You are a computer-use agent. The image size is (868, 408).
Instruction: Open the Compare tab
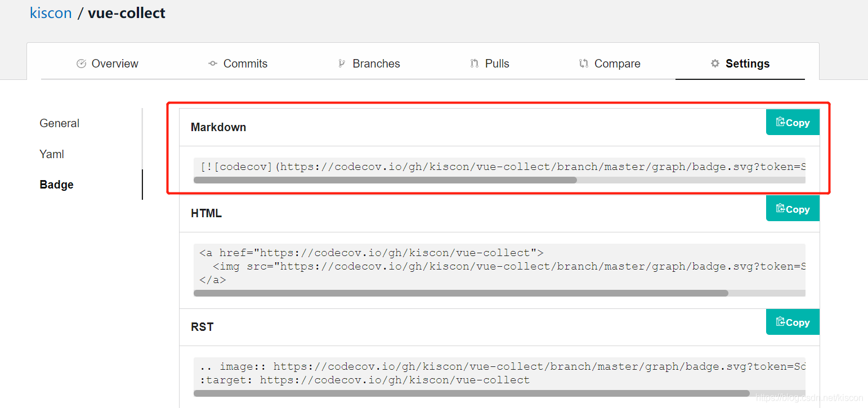click(x=617, y=64)
